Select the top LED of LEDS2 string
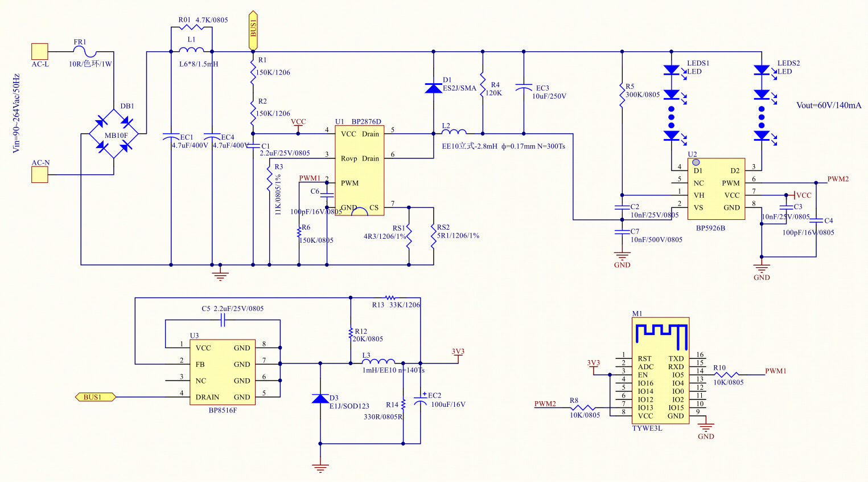The width and height of the screenshot is (868, 482). 764,70
